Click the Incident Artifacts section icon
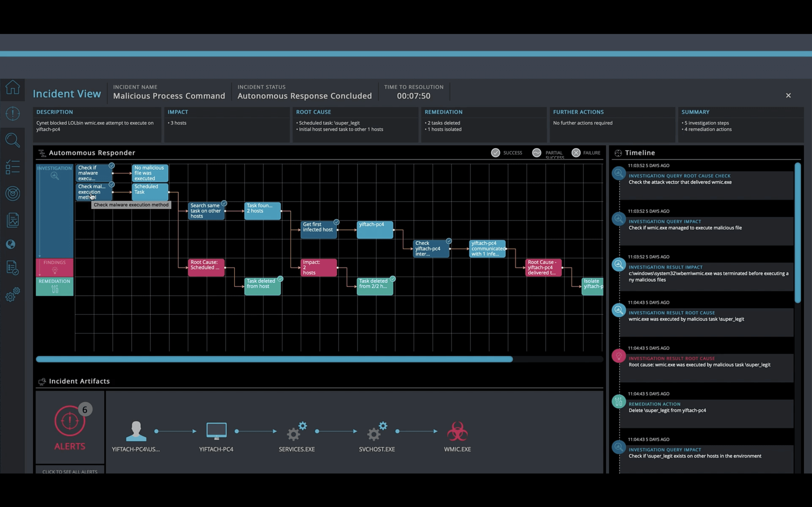The image size is (812, 507). pyautogui.click(x=41, y=381)
